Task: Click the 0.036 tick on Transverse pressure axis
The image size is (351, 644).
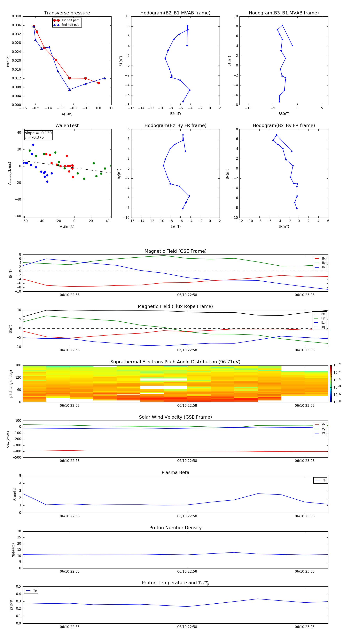Action: 17,25
